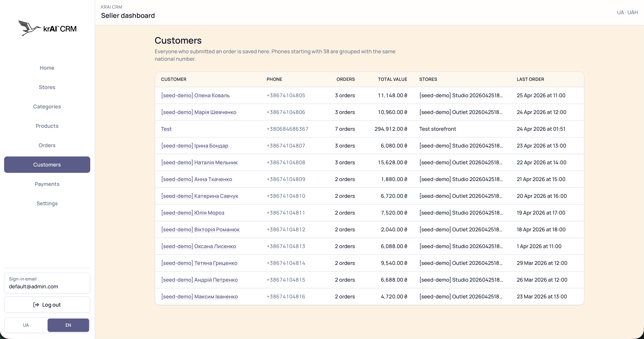
Task: Open customer Катерина Савчук
Action: [x=200, y=196]
